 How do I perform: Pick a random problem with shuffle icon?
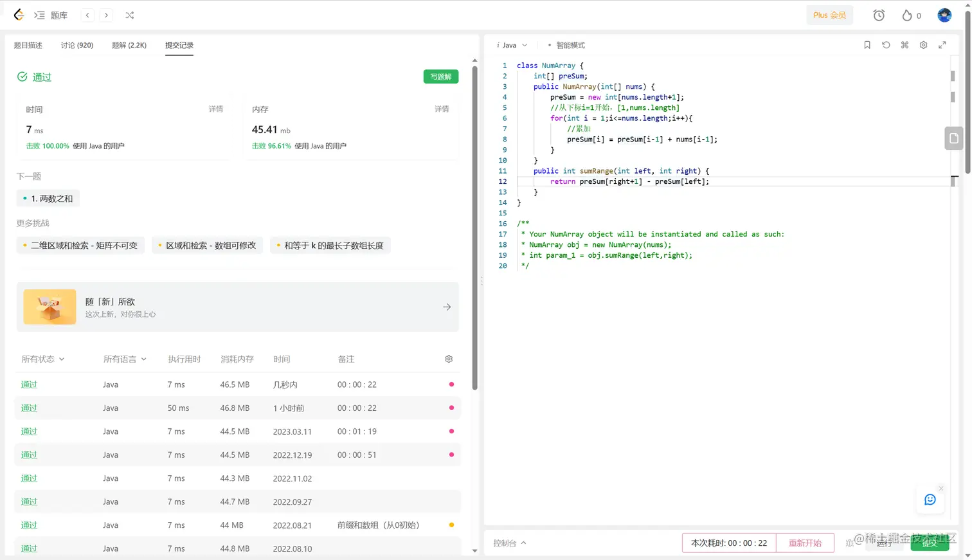[x=130, y=15]
